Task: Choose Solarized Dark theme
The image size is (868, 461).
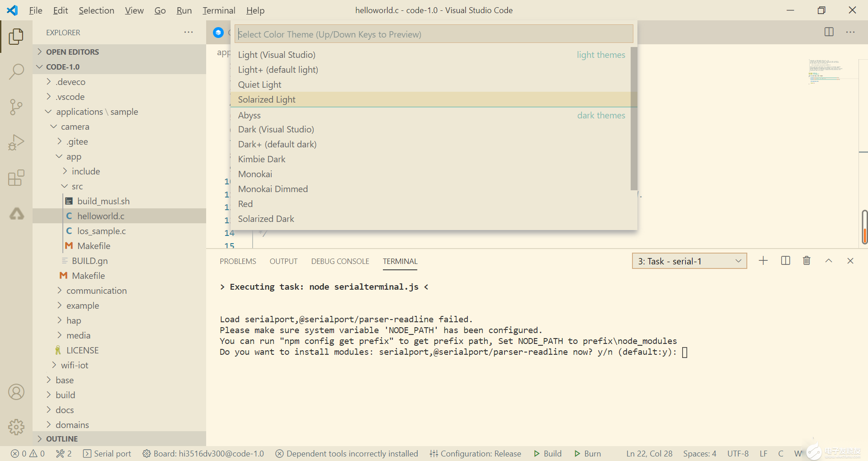Action: click(x=431, y=218)
